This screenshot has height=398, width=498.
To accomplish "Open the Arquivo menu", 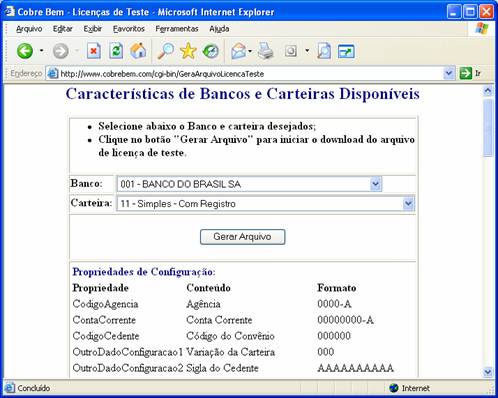I will click(29, 29).
